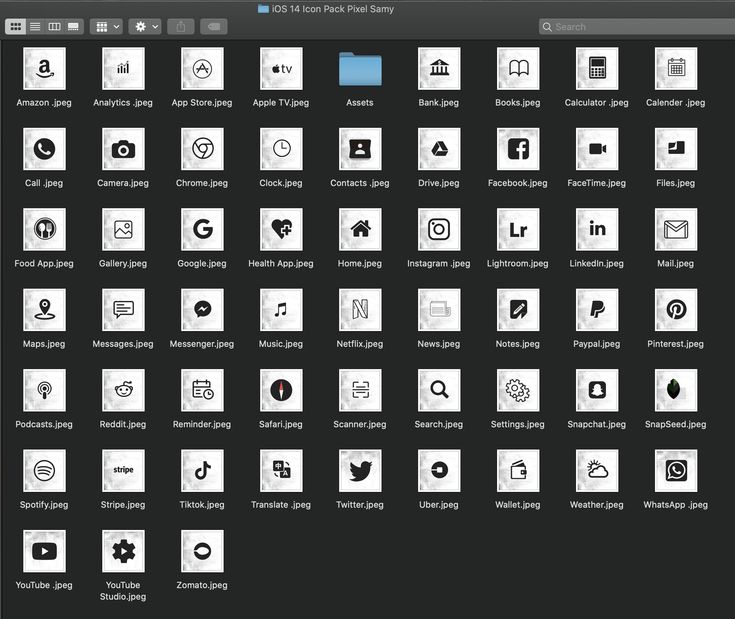This screenshot has height=619, width=735.
Task: Select the Food App.jpeg icon
Action: point(45,229)
